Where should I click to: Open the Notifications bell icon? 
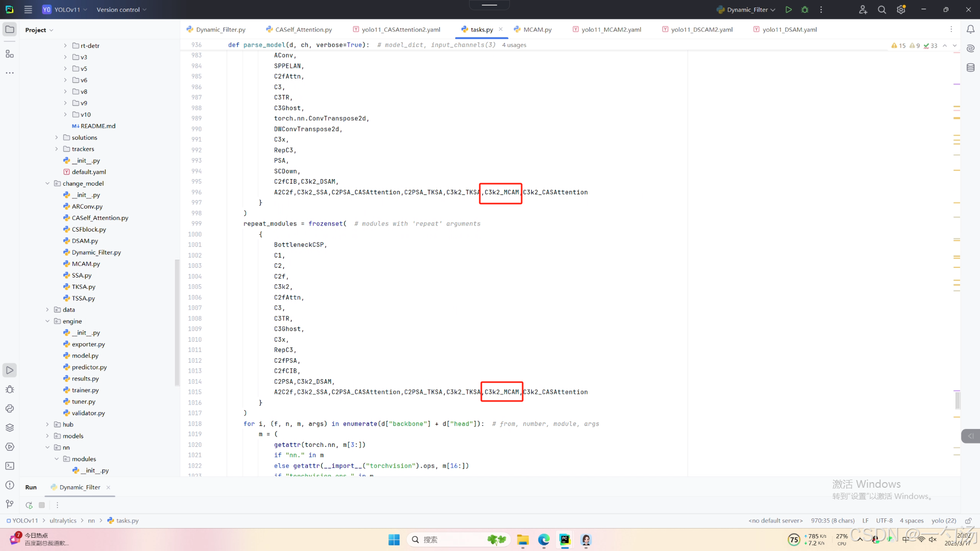coord(970,30)
